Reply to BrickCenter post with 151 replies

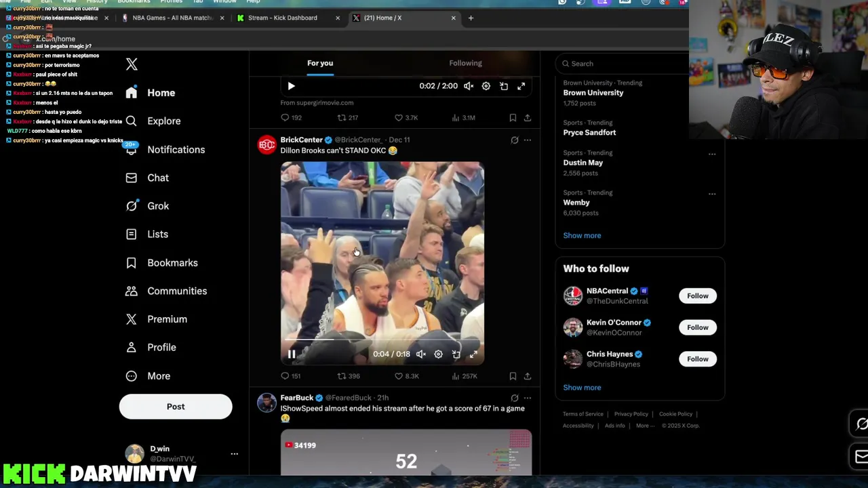pos(291,376)
